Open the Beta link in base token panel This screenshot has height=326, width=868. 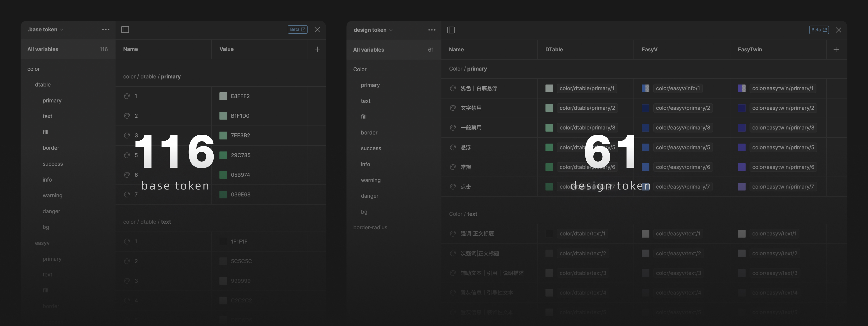[297, 30]
